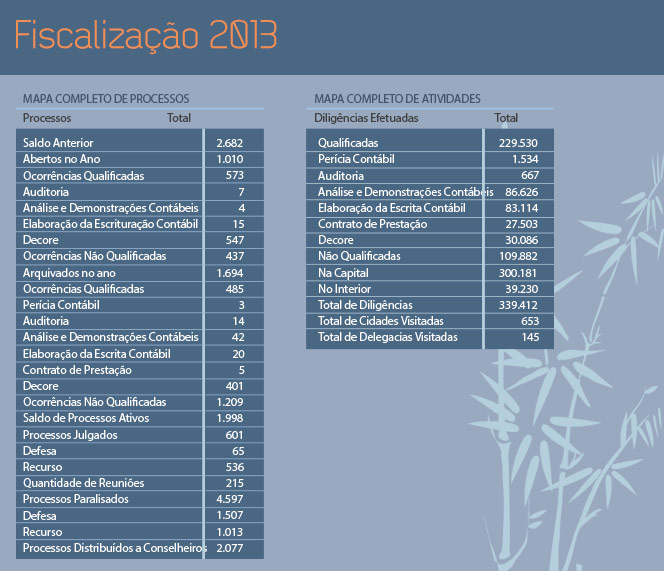The image size is (664, 571).
Task: Click the Decore value 30.086
Action: (522, 240)
